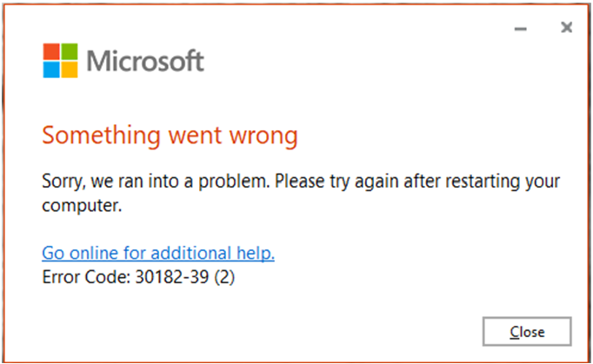Click the yellow square of the logo
Viewport: 593px width, 364px height.
[x=70, y=69]
